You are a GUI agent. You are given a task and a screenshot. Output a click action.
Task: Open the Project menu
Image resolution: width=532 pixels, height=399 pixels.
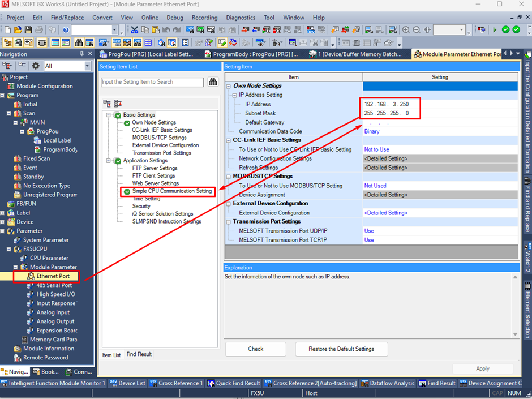pos(15,18)
